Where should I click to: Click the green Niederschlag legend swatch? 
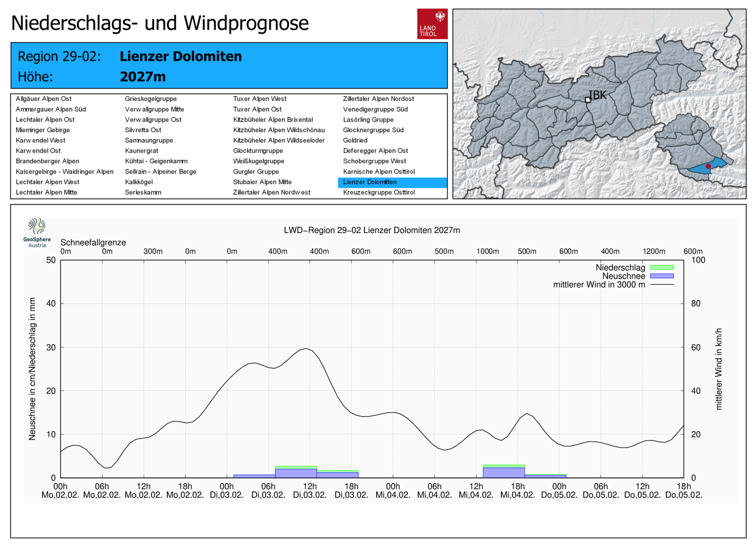coord(661,268)
